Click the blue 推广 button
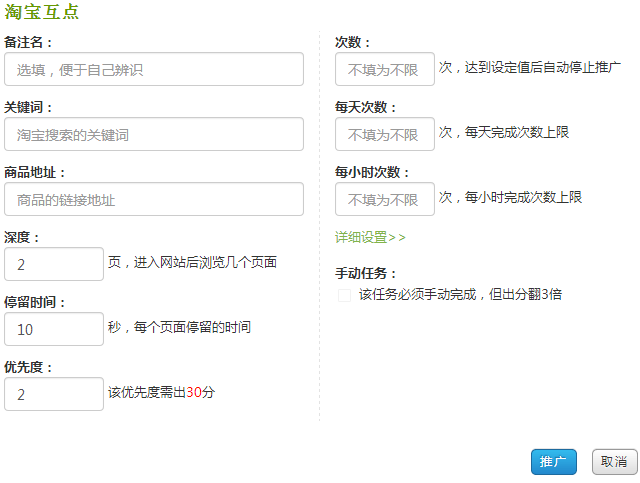The image size is (640, 483). pos(553,462)
